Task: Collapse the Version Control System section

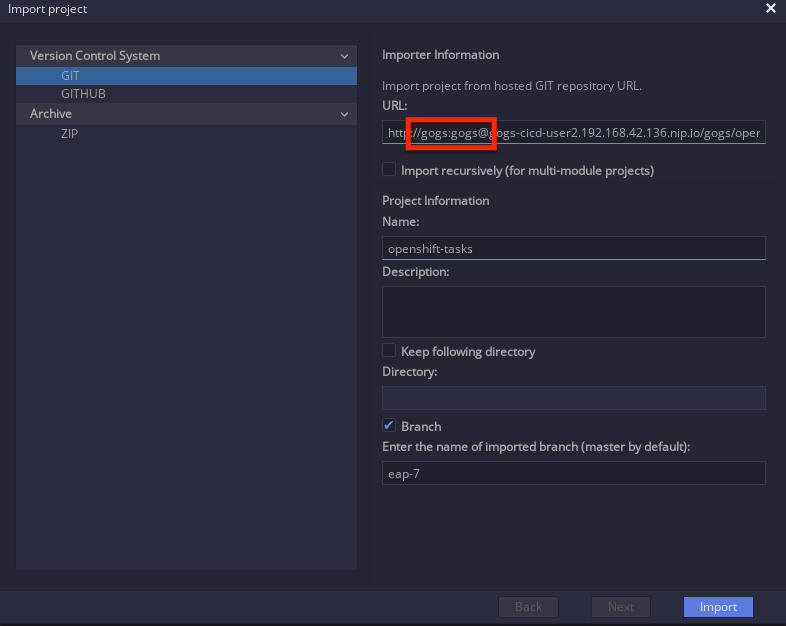Action: (x=344, y=56)
